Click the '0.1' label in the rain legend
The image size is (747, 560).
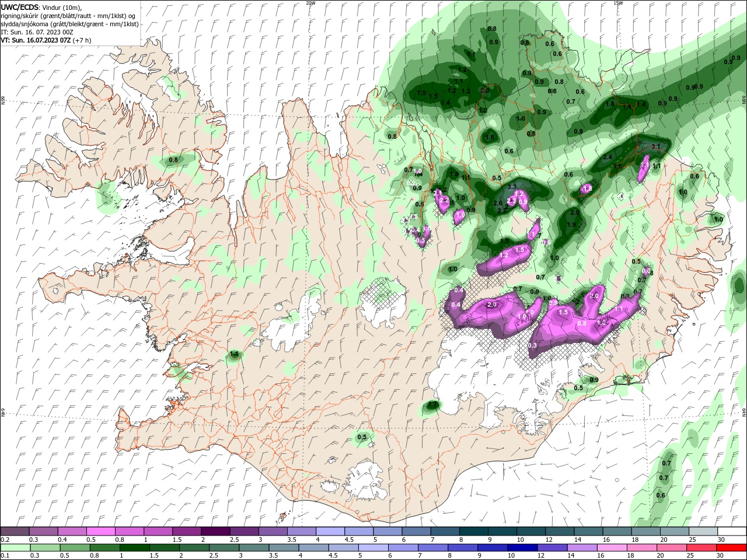5,556
